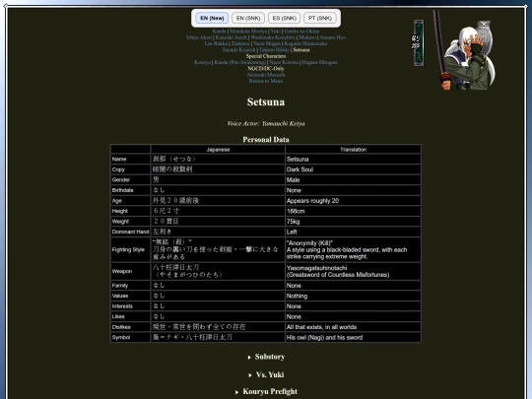Click the Setsuna page heading
The image size is (532, 399).
[266, 101]
